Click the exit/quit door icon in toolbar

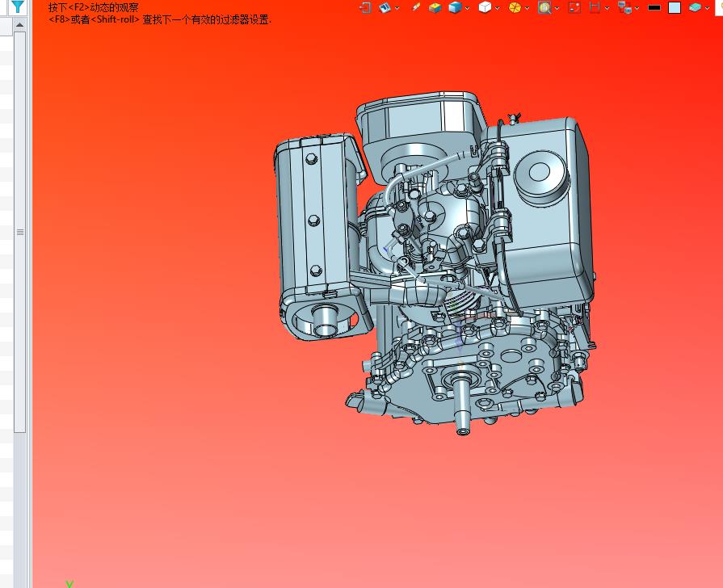point(365,7)
